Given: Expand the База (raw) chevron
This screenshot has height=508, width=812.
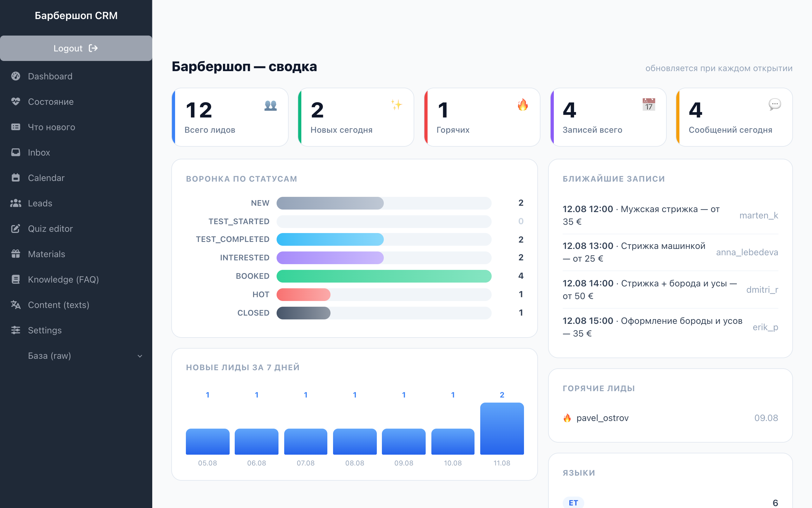Looking at the screenshot, I should tap(140, 356).
